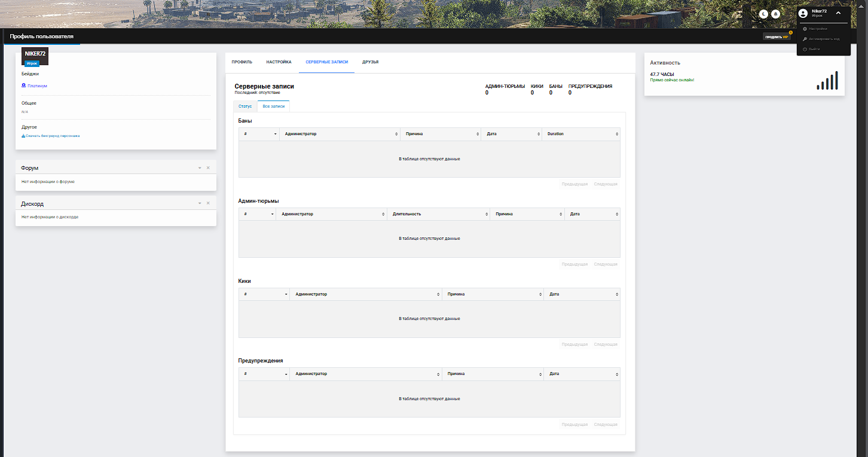This screenshot has height=457, width=868.
Task: Click the Игрок role badge under the avatar
Action: click(x=32, y=63)
